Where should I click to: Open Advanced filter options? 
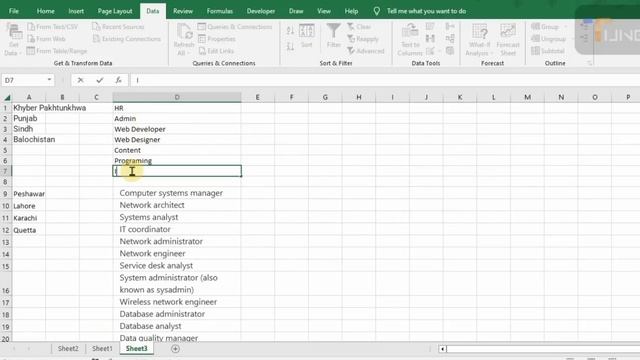coord(366,51)
